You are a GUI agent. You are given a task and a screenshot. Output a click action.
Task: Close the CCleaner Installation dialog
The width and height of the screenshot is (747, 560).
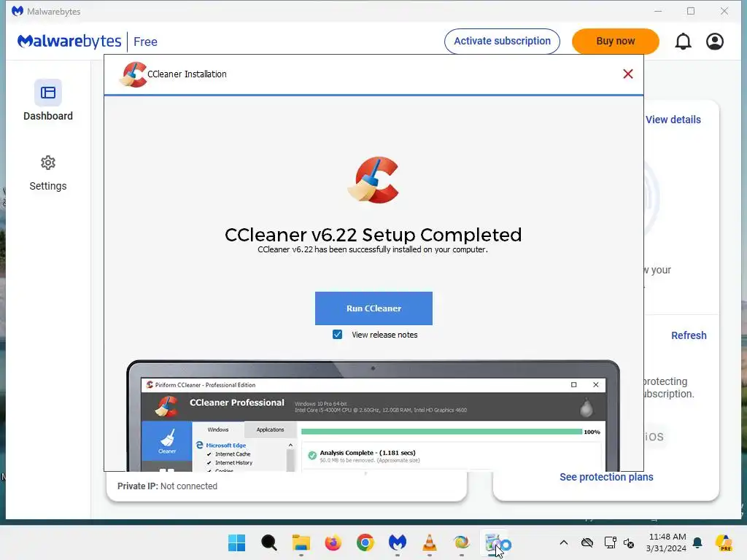pos(628,74)
